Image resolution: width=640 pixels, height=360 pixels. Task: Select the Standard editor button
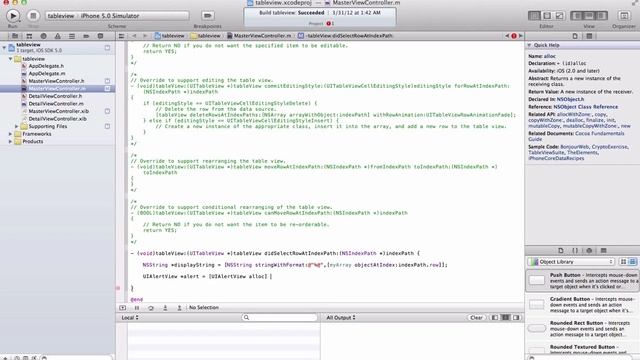534,16
